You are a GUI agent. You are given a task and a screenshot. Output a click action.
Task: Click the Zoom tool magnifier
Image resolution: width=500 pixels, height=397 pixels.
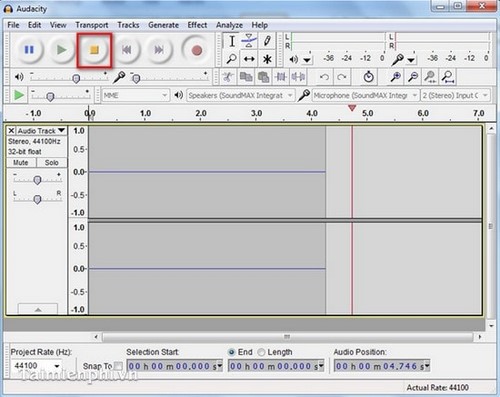pos(231,59)
